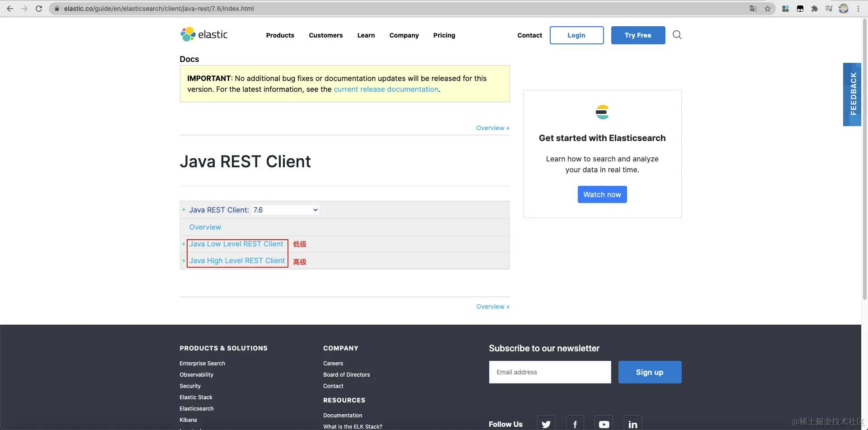Open the Java REST Client version dropdown
The image size is (868, 430).
[285, 210]
